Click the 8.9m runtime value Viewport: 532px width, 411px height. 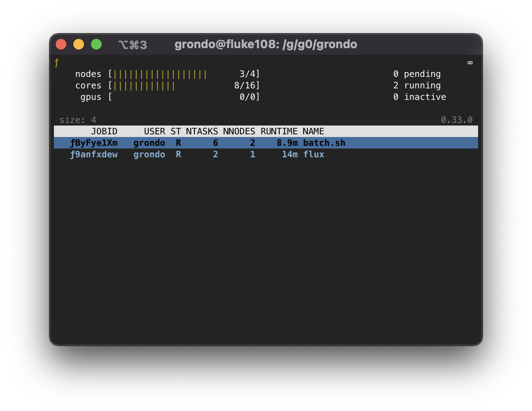coord(287,143)
